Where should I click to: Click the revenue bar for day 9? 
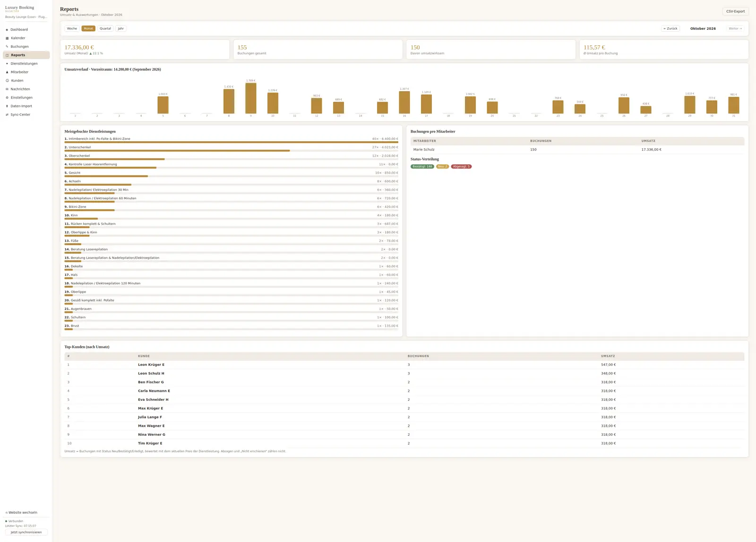(x=251, y=98)
